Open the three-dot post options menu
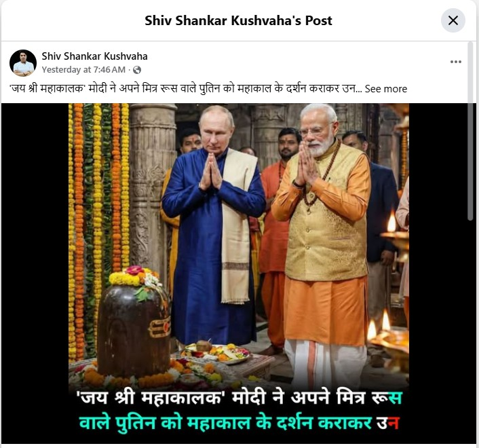The image size is (479, 448). (x=455, y=62)
